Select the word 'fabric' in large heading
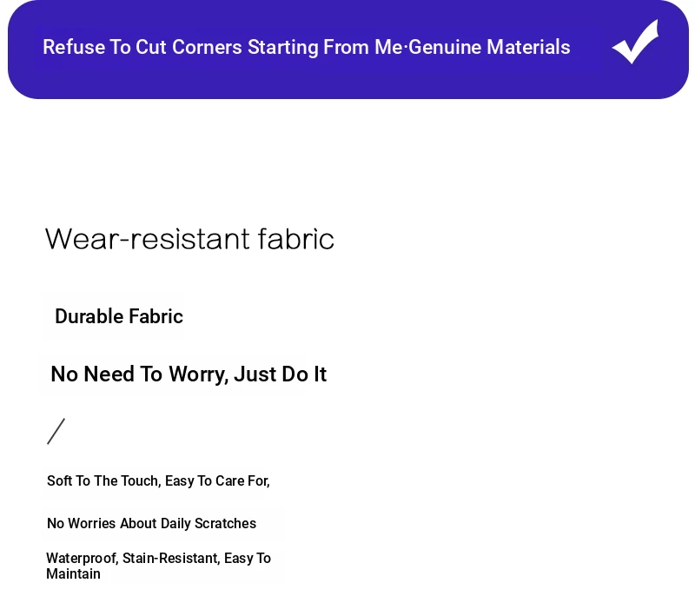Screen dimensions: 695x616 pyautogui.click(x=296, y=239)
